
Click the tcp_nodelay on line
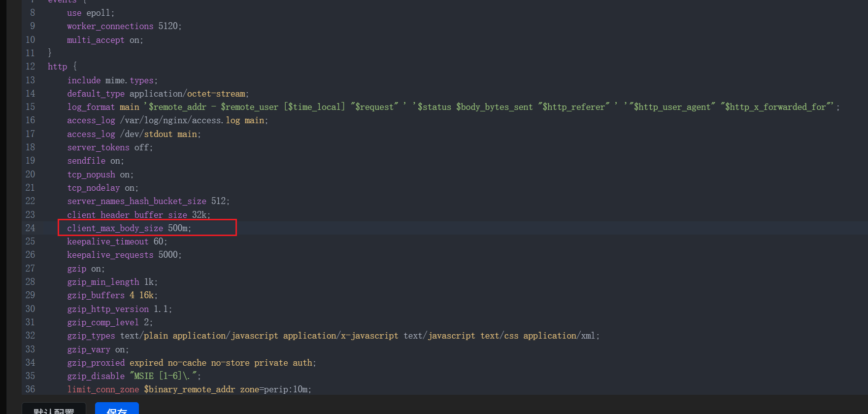[x=102, y=188]
